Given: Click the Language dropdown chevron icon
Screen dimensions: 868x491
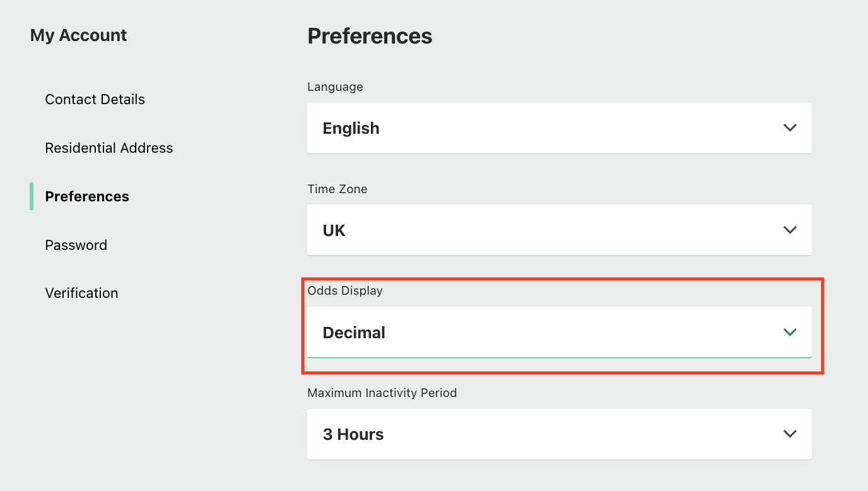Looking at the screenshot, I should [x=790, y=127].
